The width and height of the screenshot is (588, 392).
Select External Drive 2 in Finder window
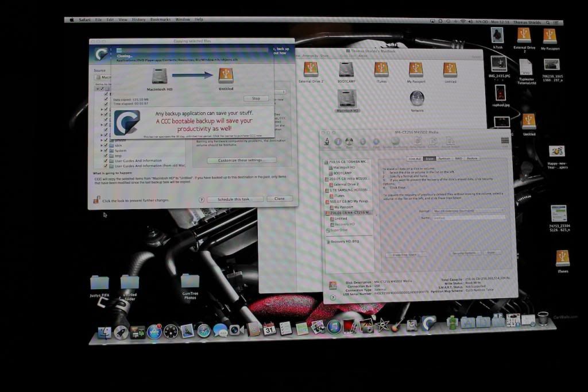pos(311,72)
